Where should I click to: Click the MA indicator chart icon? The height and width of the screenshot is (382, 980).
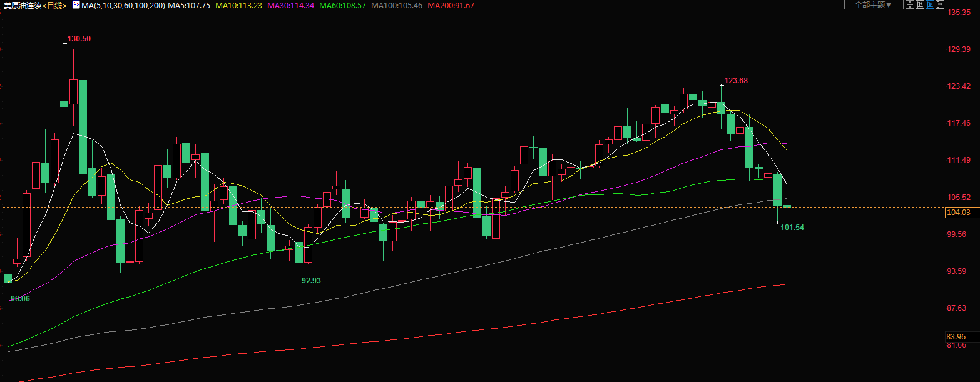pos(76,4)
